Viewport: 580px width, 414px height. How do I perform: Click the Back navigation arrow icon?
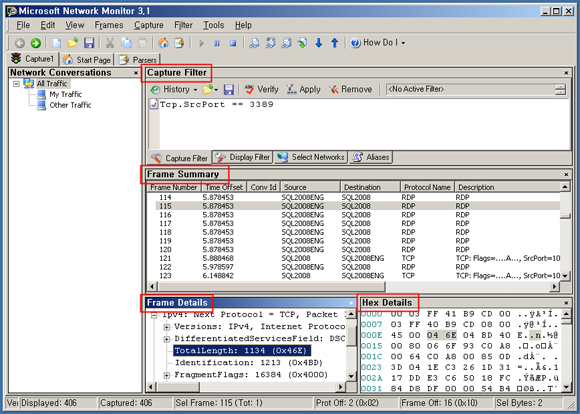pyautogui.click(x=20, y=43)
